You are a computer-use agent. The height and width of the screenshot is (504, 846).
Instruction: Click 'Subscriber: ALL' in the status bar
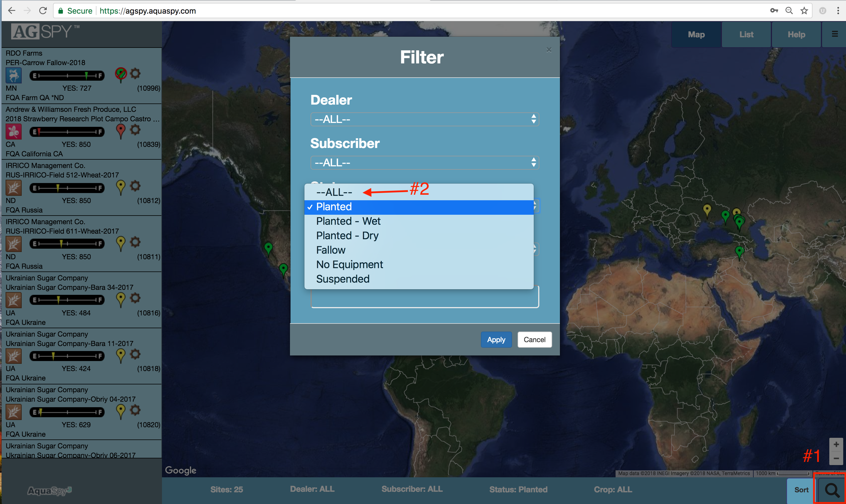click(x=412, y=489)
